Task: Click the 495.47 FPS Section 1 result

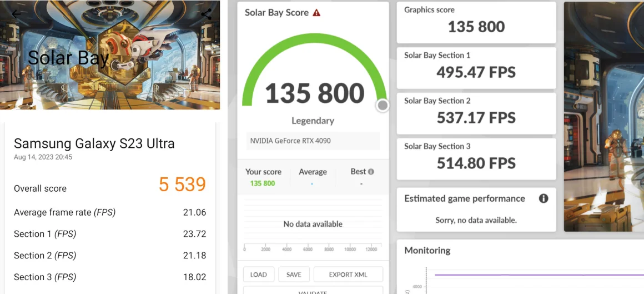Action: pos(476,72)
